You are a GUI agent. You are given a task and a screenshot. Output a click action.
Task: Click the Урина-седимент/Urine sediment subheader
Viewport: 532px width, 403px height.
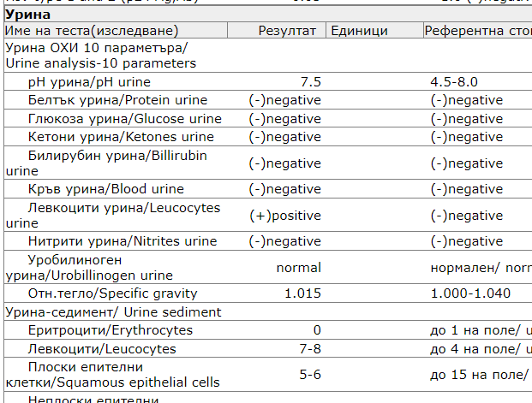click(113, 311)
